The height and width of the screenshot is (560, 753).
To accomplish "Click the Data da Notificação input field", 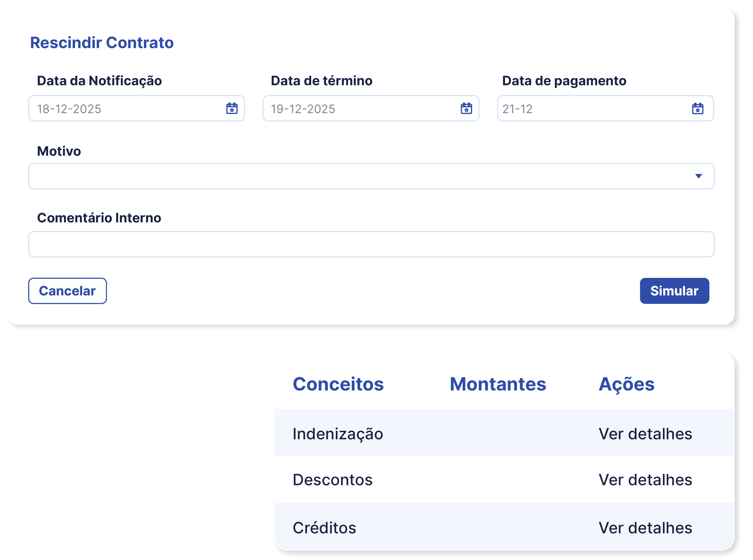I will click(119, 109).
